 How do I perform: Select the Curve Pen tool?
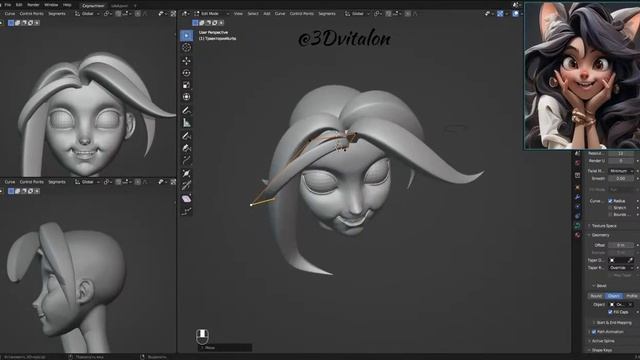click(x=187, y=148)
